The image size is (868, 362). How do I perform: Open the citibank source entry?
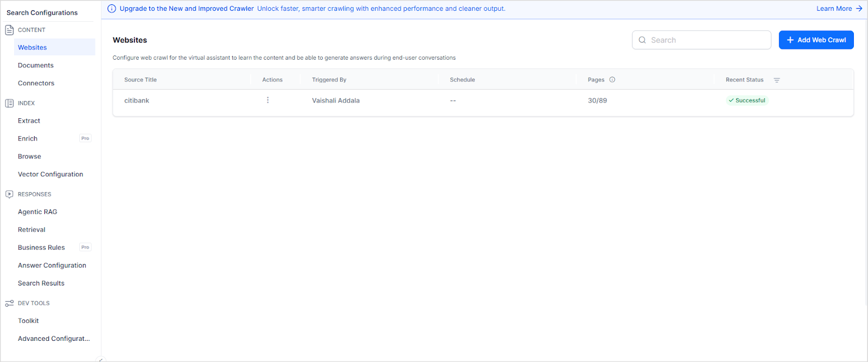(x=137, y=101)
